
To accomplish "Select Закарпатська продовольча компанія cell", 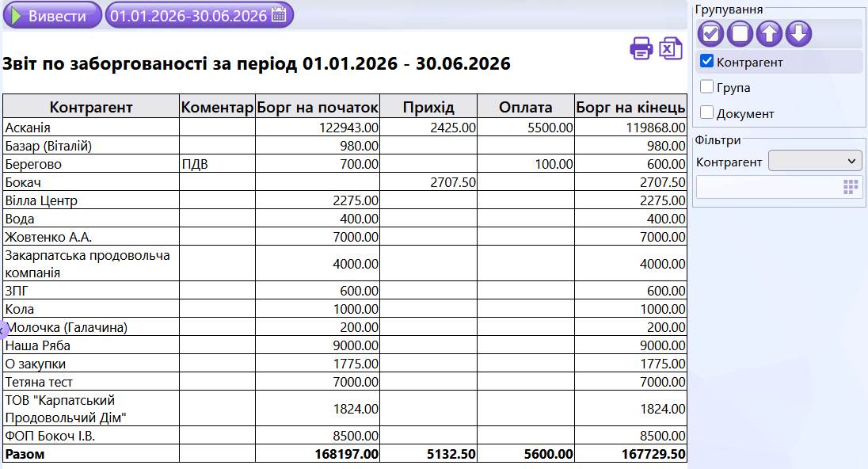I will [91, 264].
